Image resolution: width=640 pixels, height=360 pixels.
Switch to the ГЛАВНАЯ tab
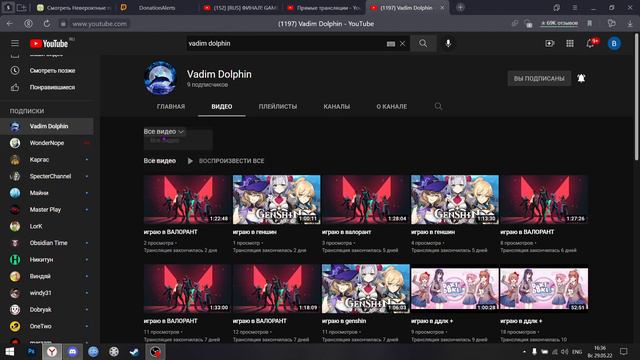[171, 107]
